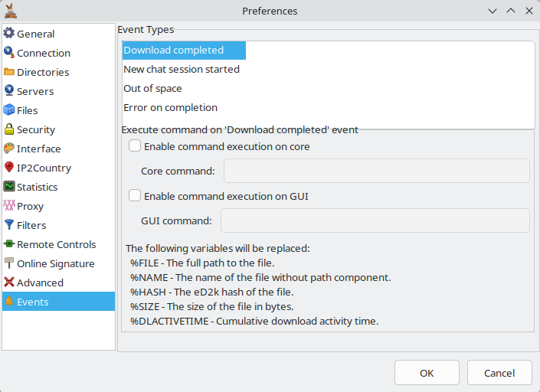540x392 pixels.
Task: Switch to Connection settings
Action: coord(44,53)
